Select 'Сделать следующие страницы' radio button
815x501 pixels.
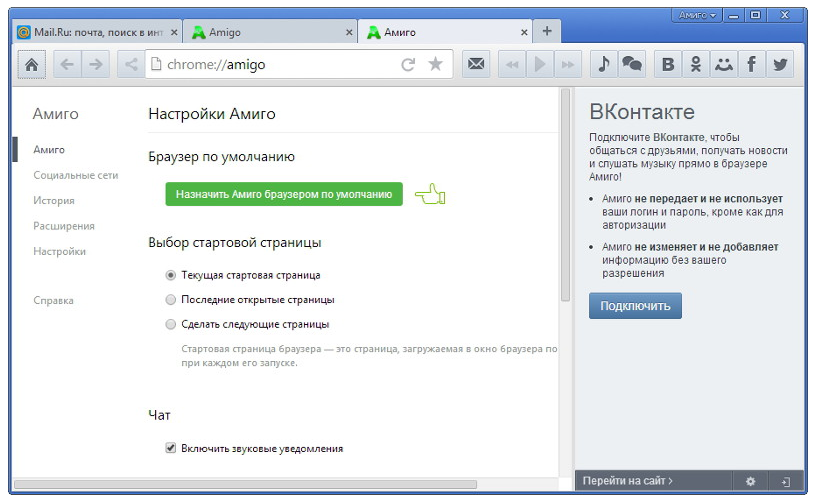[170, 324]
